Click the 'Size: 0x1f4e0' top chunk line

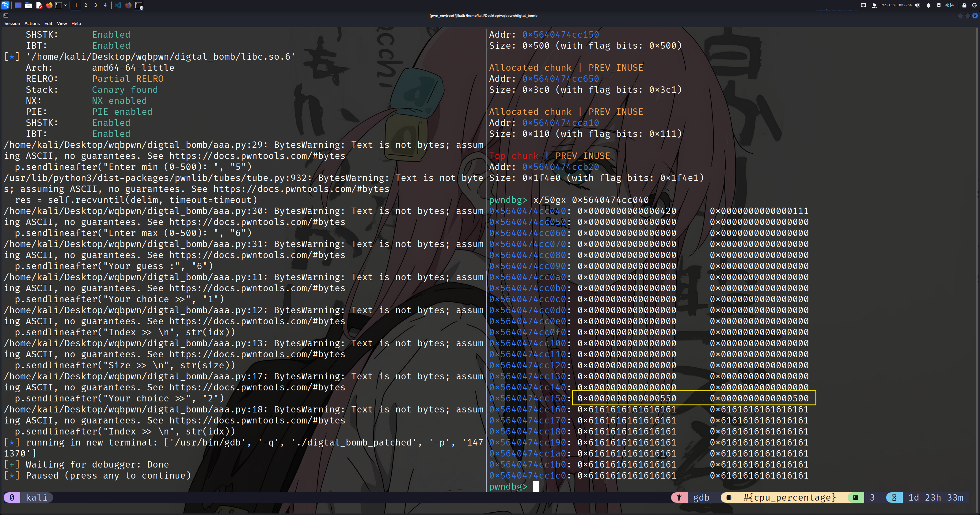(x=597, y=178)
